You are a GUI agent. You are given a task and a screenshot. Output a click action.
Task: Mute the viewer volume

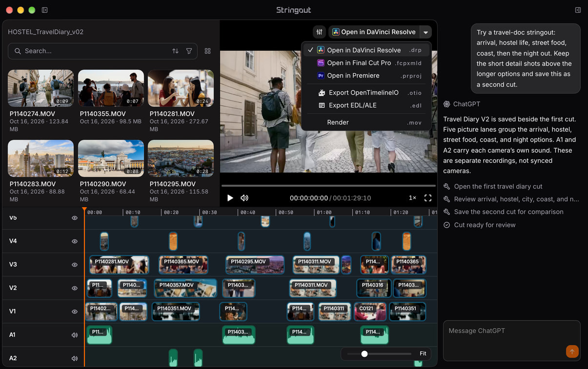click(244, 198)
